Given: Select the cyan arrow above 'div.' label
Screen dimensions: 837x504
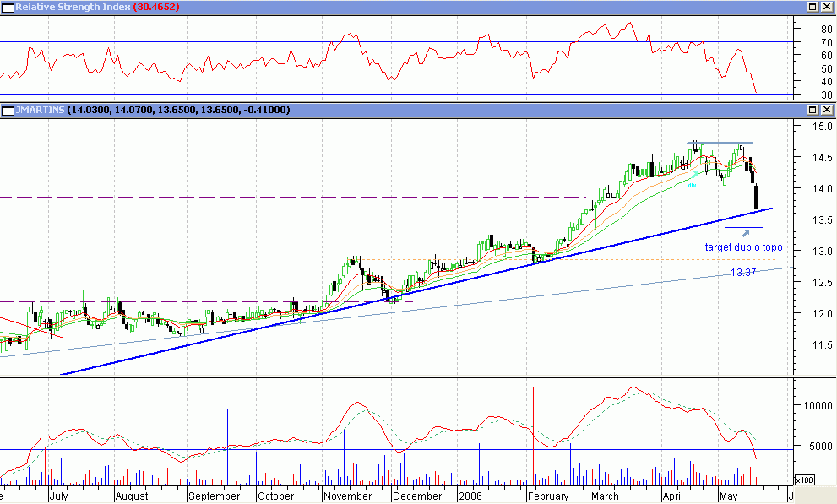Looking at the screenshot, I should pyautogui.click(x=695, y=176).
